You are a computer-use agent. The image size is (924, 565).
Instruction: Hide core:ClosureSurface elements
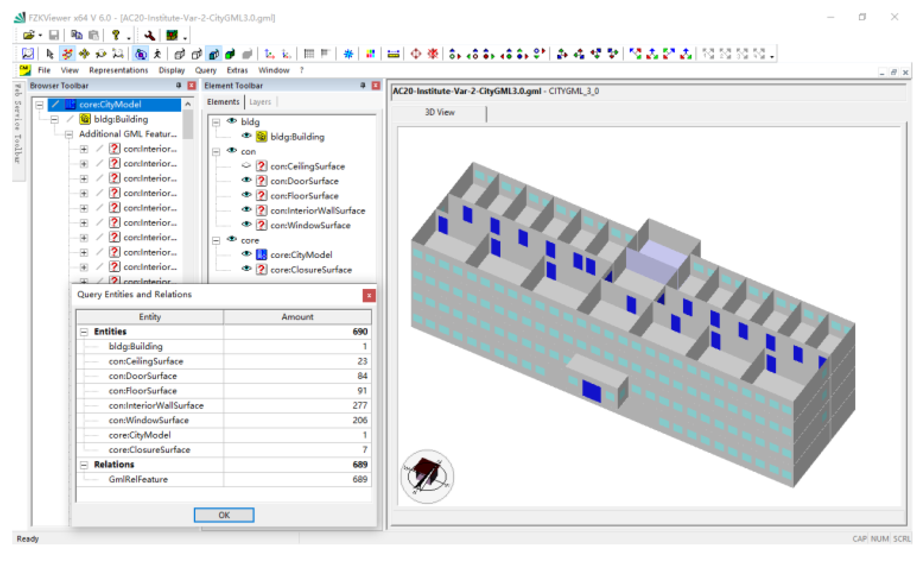pyautogui.click(x=247, y=269)
